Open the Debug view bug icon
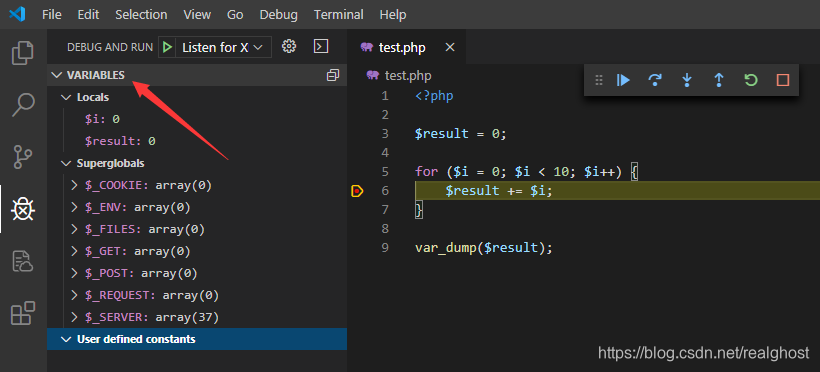820x372 pixels. (x=23, y=209)
